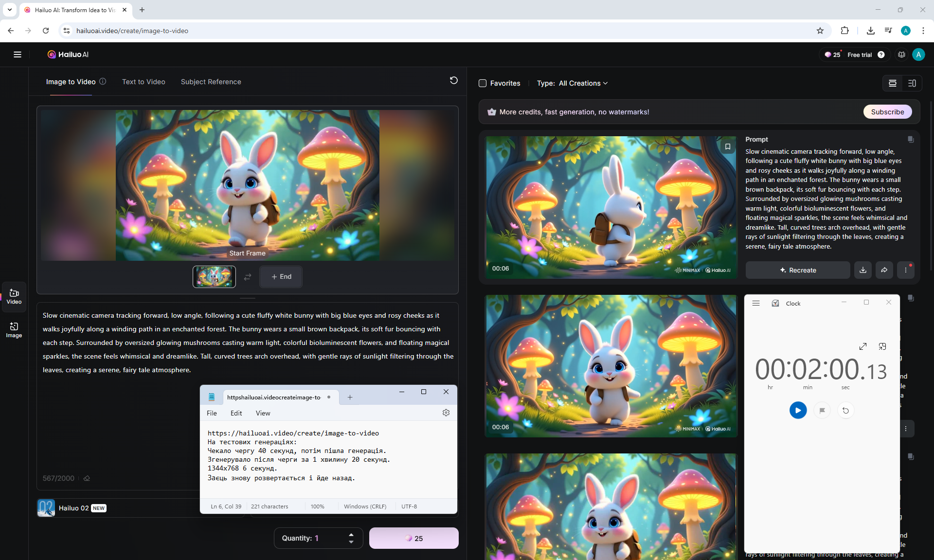Screen dimensions: 934x560
Task: Start the Clock stopwatch play button
Action: 798,410
